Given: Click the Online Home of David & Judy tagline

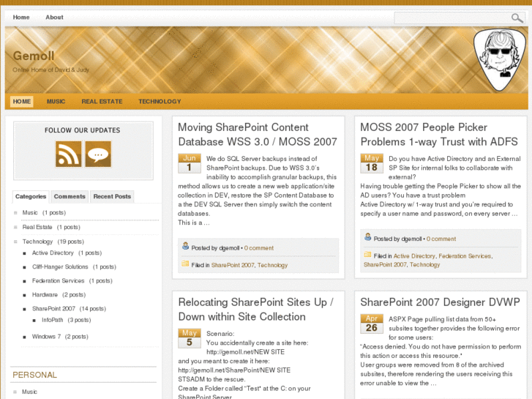Looking at the screenshot, I should coord(51,70).
